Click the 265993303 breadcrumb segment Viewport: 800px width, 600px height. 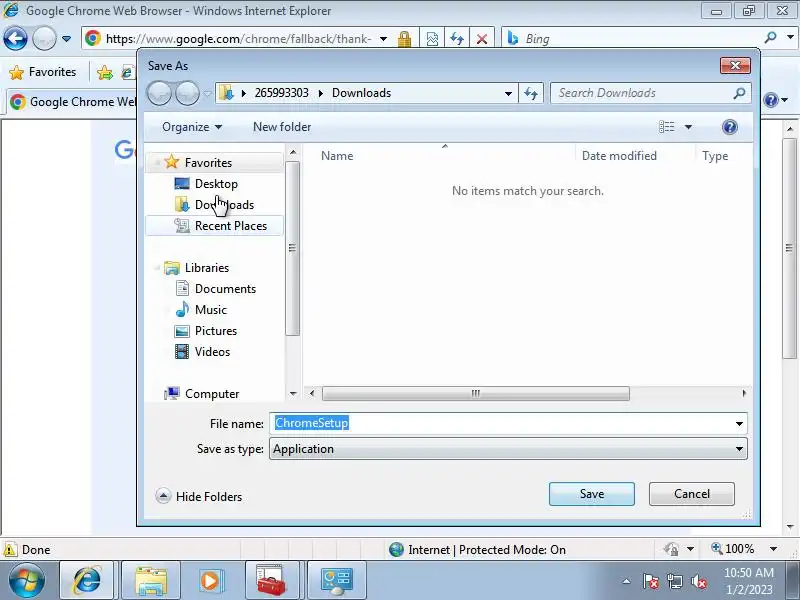[282, 93]
